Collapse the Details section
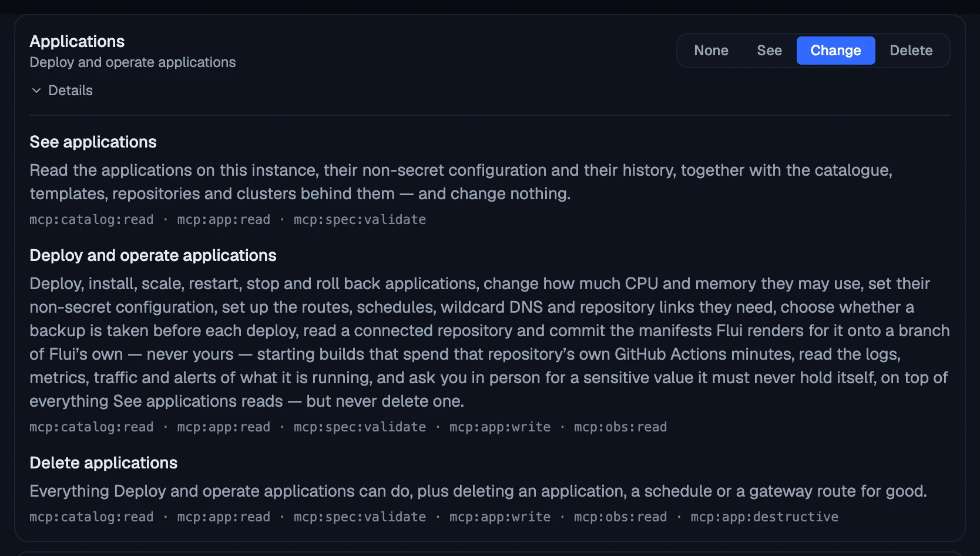This screenshot has height=556, width=980. point(62,91)
